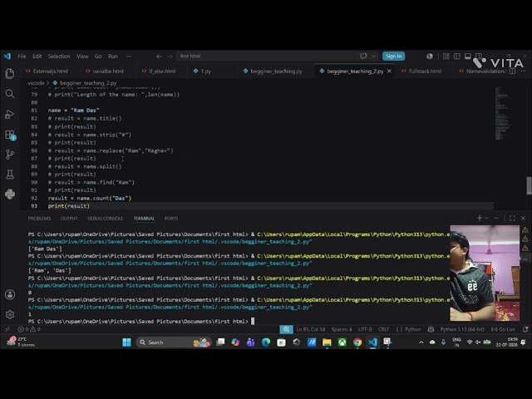Open the Customize Layout icon
The height and width of the screenshot is (399, 532).
446,57
